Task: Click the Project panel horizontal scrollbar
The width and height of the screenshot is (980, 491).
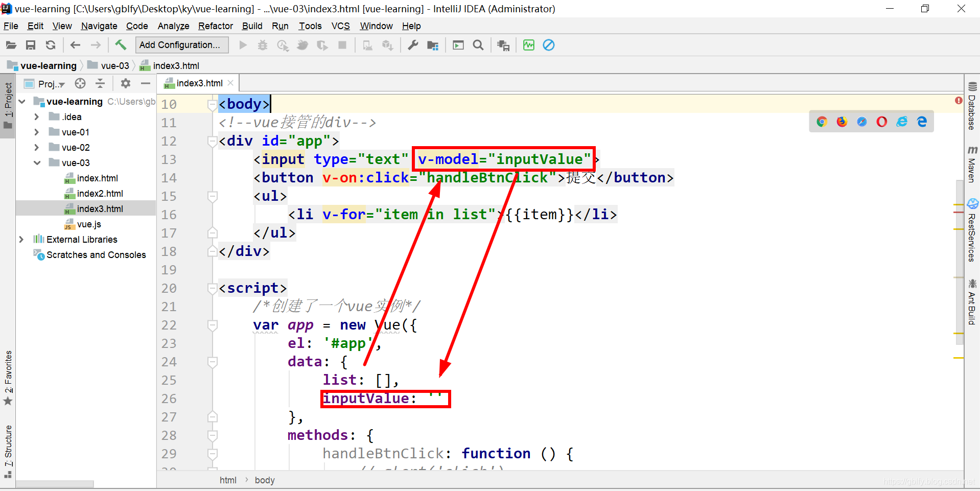Action: (55, 484)
